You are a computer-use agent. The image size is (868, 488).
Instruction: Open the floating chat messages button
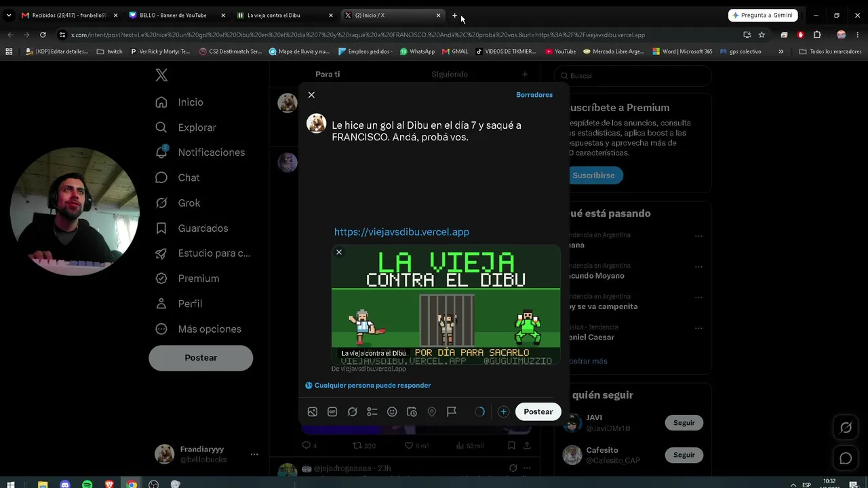coord(846,459)
